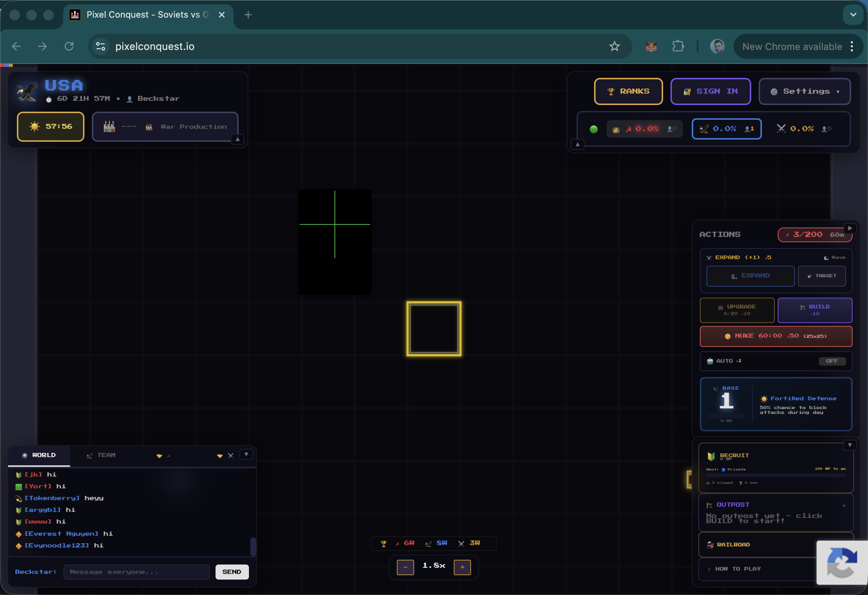Image resolution: width=868 pixels, height=595 pixels.
Task: Click the robot AUTO icon
Action: pyautogui.click(x=710, y=361)
